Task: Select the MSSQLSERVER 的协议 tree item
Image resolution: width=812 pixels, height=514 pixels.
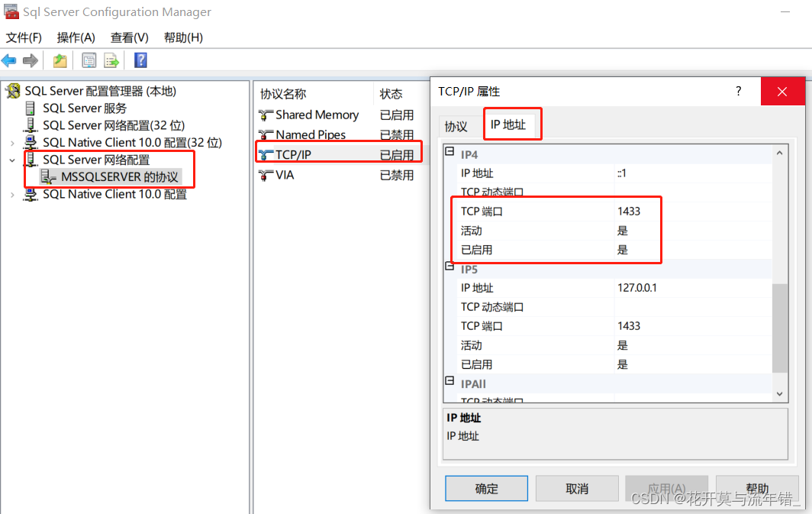Action: tap(120, 176)
